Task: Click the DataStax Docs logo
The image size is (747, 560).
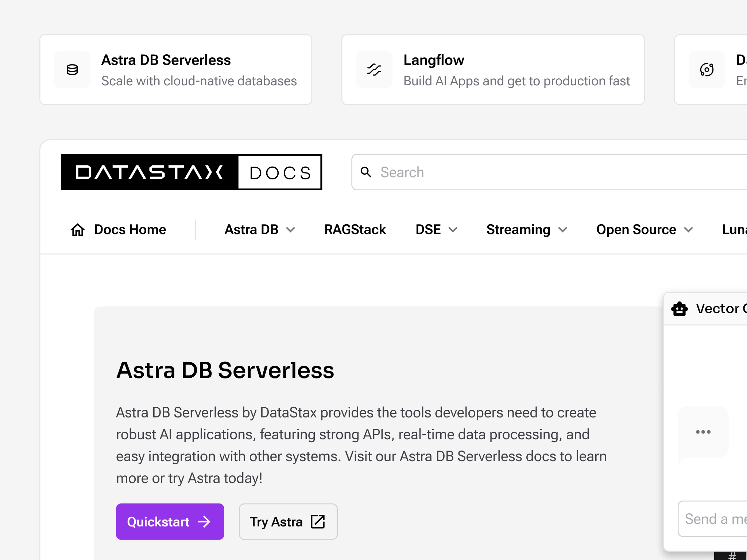Action: tap(191, 172)
